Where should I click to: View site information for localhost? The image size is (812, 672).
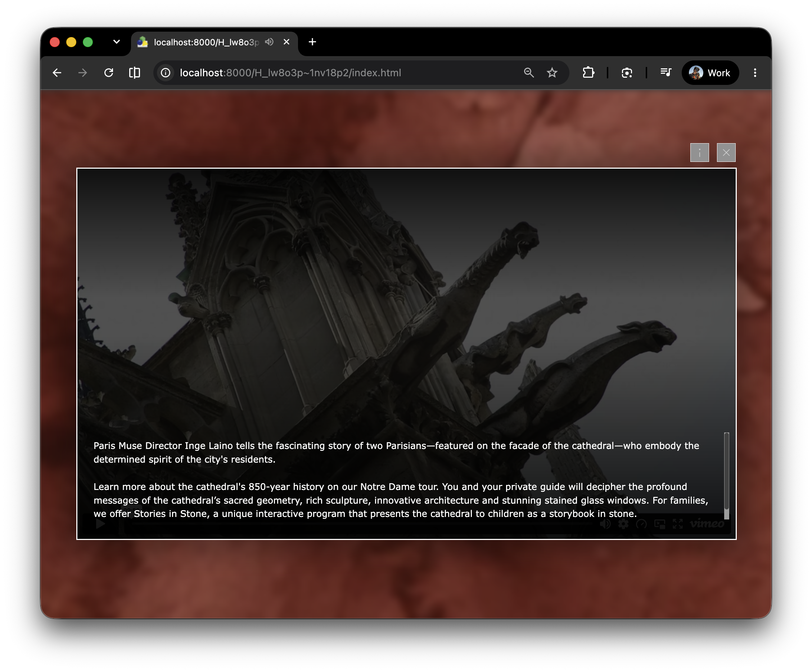point(166,73)
